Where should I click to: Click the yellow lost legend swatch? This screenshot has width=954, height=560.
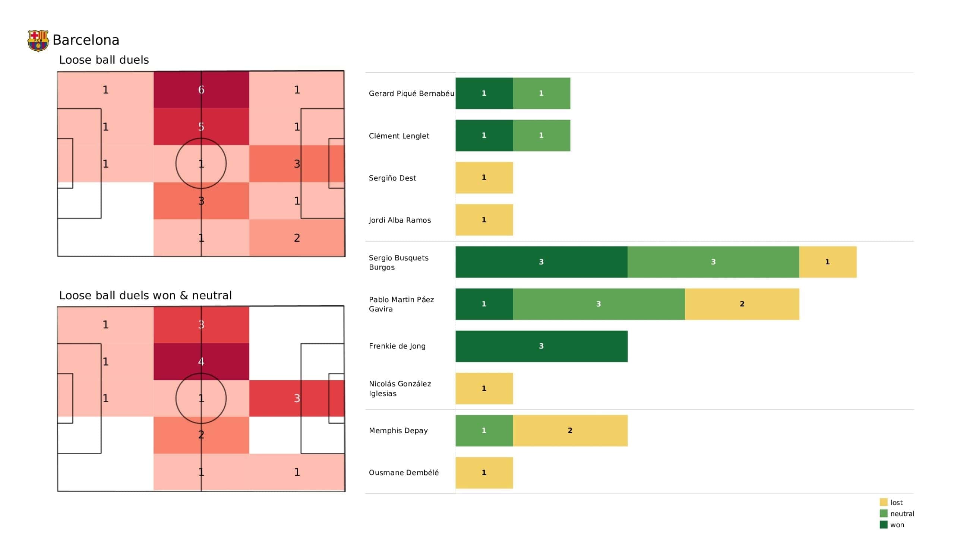(x=884, y=502)
